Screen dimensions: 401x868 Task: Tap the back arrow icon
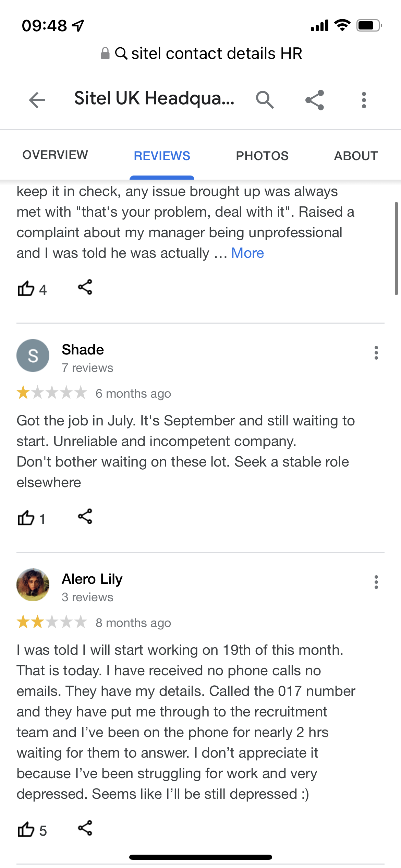pyautogui.click(x=37, y=100)
